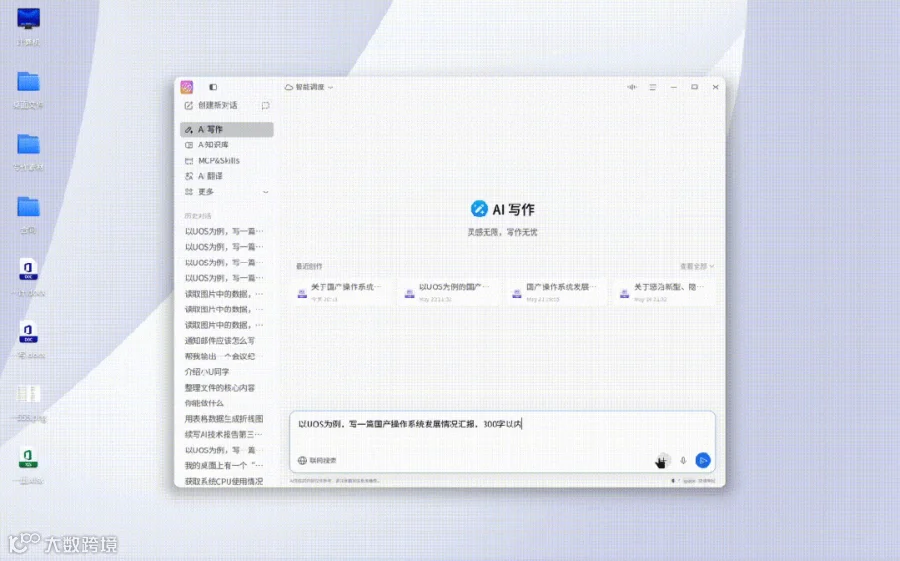
Task: Start a new chat via 创建新对话
Action: (x=211, y=105)
